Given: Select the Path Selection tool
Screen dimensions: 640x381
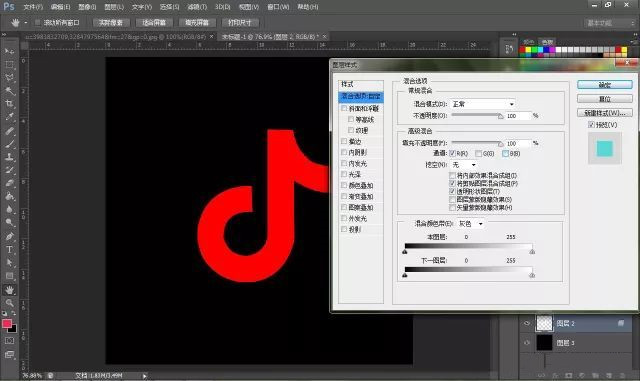Looking at the screenshot, I should [x=9, y=262].
